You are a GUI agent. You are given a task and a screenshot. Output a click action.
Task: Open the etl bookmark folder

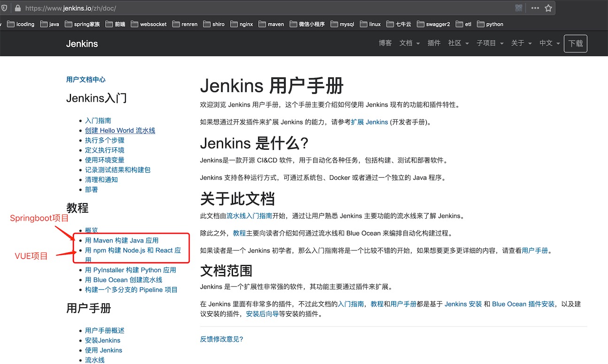pos(463,24)
